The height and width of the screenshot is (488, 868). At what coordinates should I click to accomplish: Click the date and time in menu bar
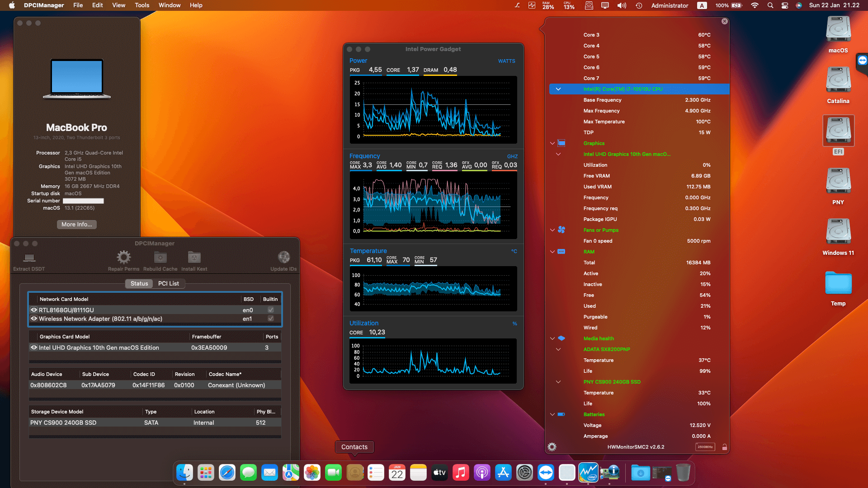point(834,5)
